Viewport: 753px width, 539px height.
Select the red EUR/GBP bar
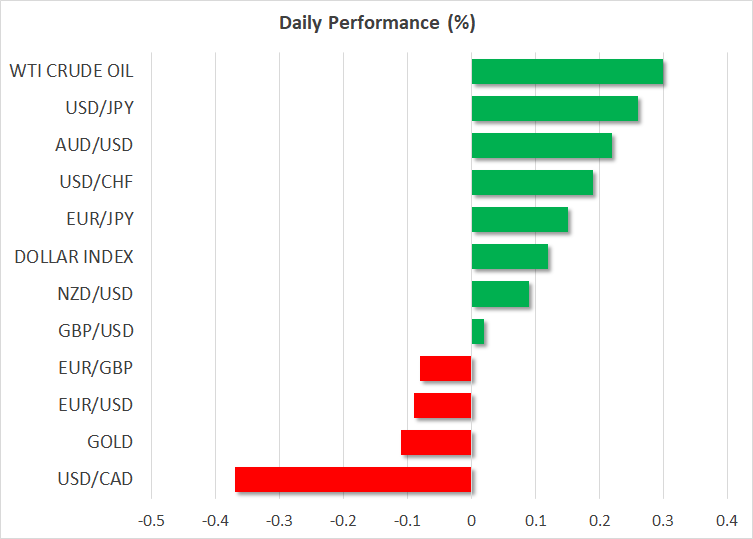(x=446, y=368)
